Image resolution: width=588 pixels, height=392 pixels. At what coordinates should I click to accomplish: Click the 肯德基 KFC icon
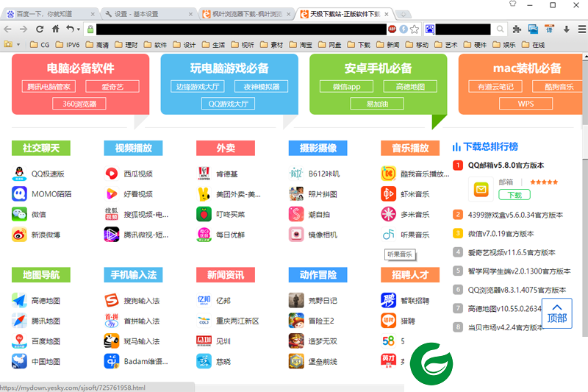pos(204,174)
